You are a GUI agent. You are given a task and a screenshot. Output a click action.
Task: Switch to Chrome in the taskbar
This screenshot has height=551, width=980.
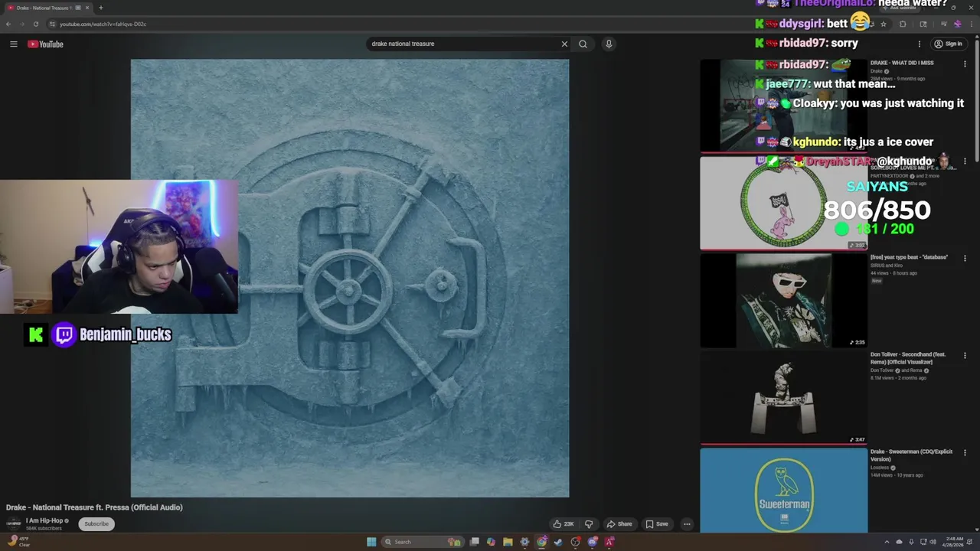542,542
